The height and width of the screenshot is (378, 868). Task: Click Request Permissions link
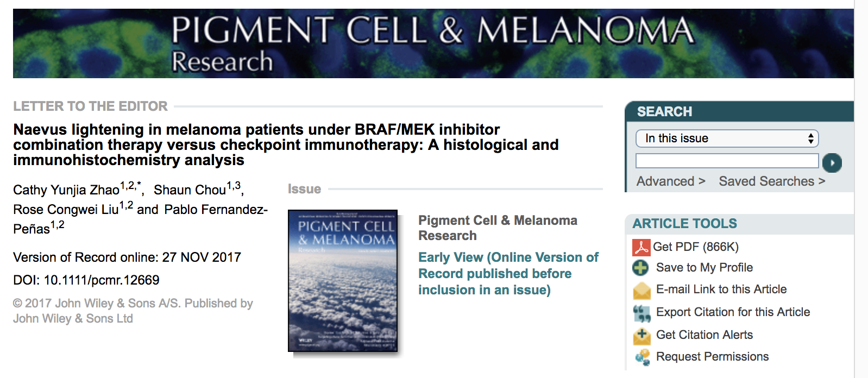pos(712,357)
